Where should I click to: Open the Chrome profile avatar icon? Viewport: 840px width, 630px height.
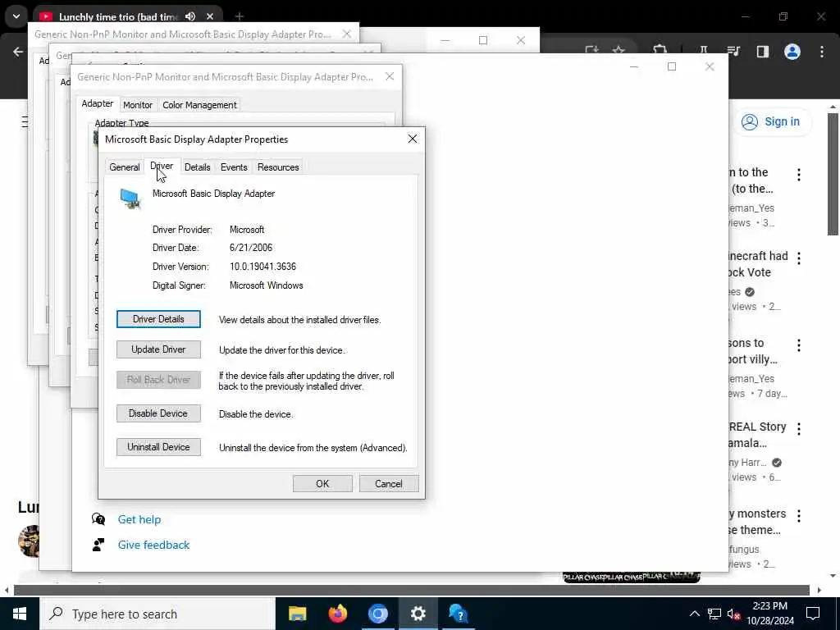click(x=792, y=52)
